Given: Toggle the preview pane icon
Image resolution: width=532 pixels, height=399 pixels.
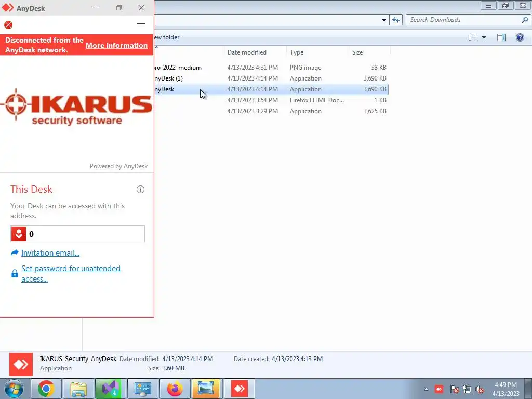Looking at the screenshot, I should pos(501,37).
